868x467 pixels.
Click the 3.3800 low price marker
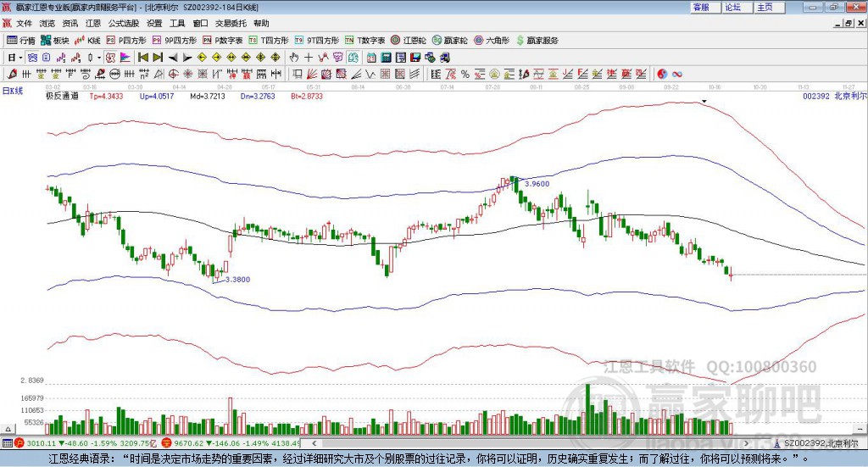[237, 280]
